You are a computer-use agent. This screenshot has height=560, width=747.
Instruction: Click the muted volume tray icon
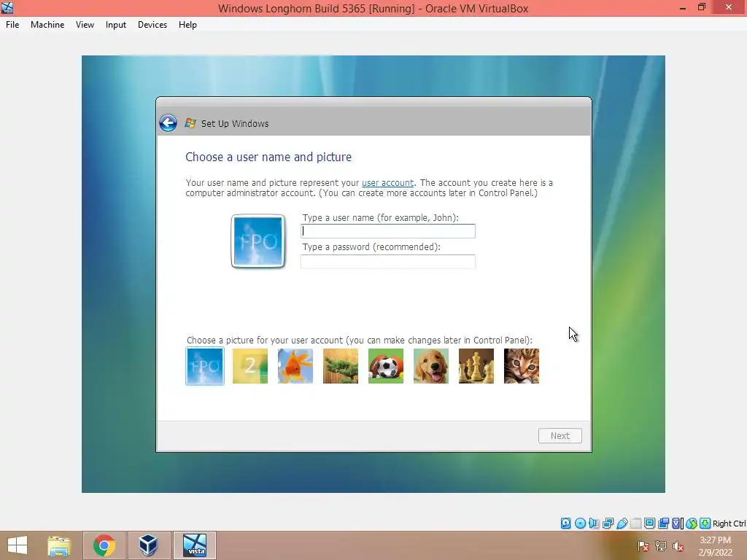[x=678, y=546]
